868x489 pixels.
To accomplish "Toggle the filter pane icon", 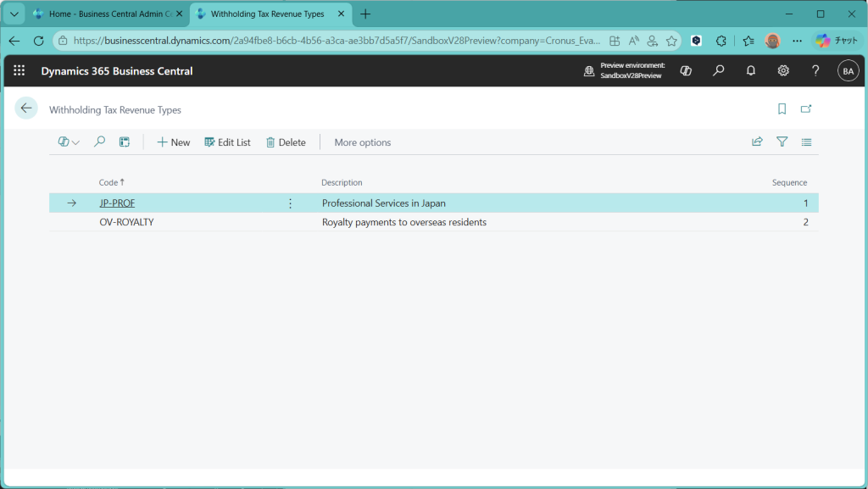I will (x=782, y=142).
